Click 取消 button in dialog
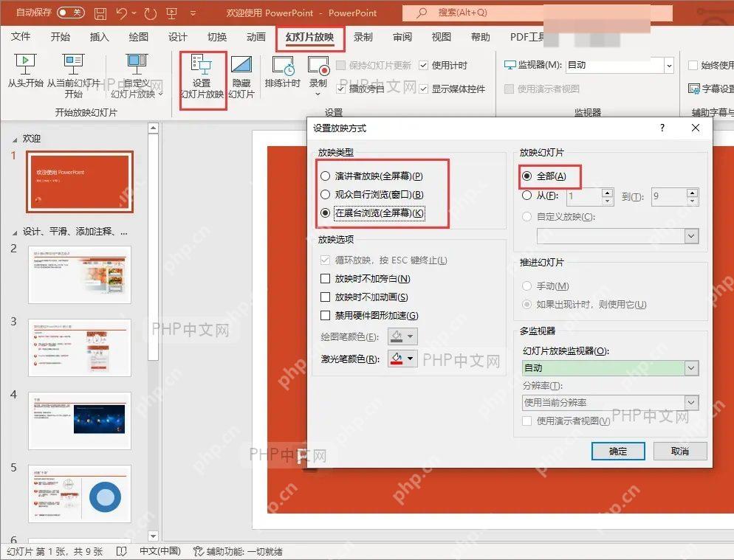The image size is (734, 560). (679, 451)
